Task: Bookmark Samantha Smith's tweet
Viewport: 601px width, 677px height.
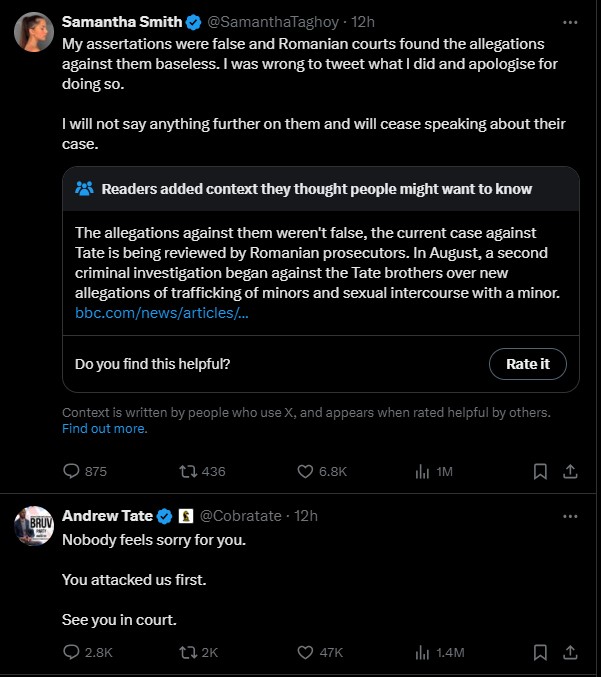Action: pos(540,471)
